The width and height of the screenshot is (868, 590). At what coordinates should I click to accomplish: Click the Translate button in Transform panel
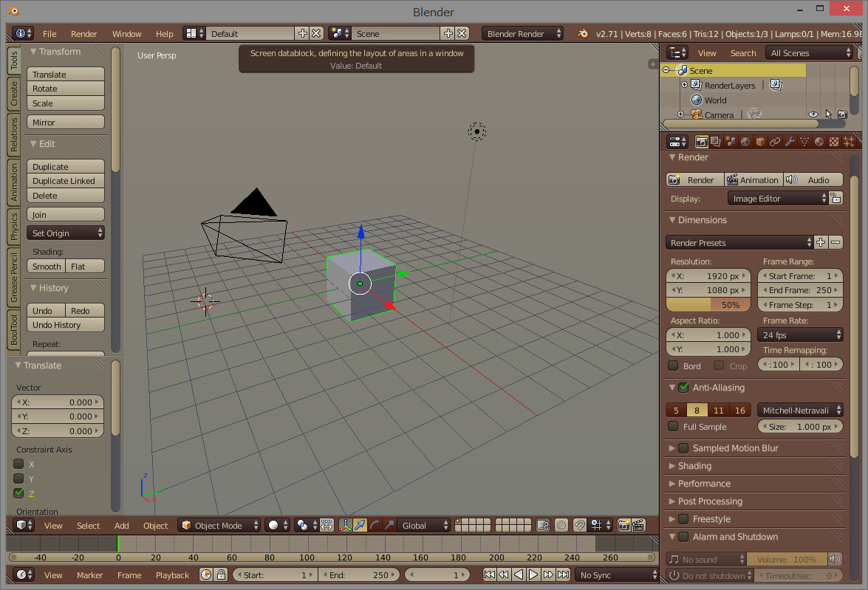(x=65, y=74)
